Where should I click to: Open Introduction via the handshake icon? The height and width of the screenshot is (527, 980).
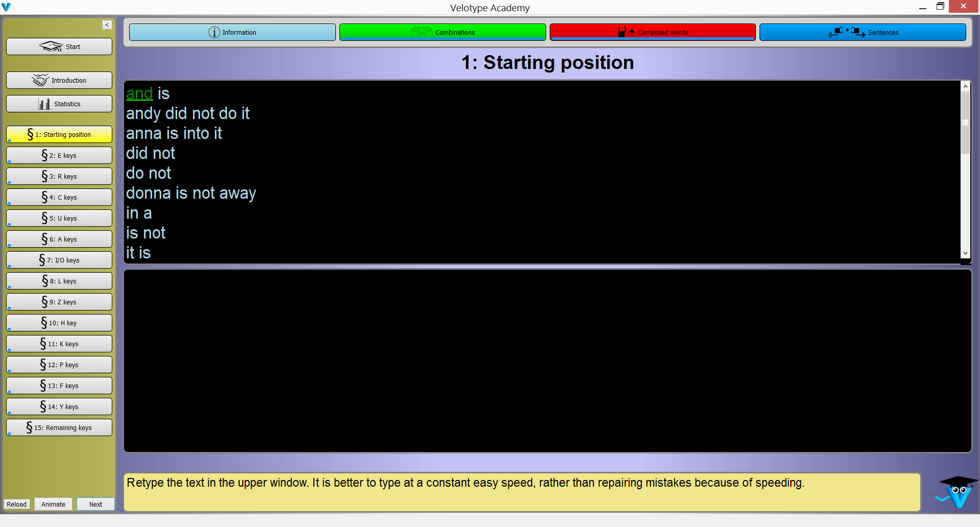pyautogui.click(x=40, y=80)
